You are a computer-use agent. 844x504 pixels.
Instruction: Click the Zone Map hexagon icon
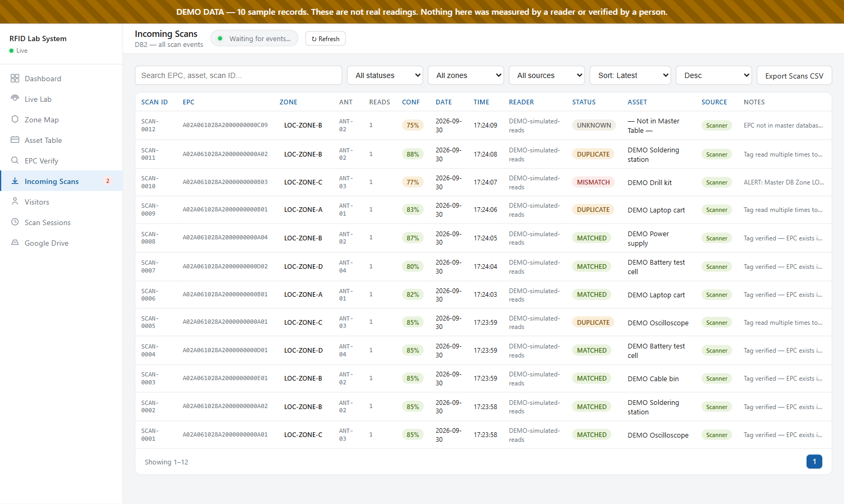(x=15, y=119)
